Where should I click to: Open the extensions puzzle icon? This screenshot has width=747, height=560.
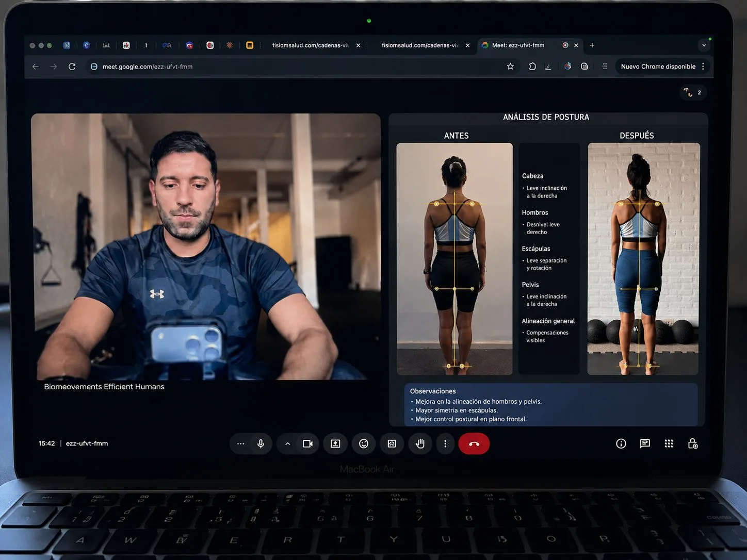(532, 67)
